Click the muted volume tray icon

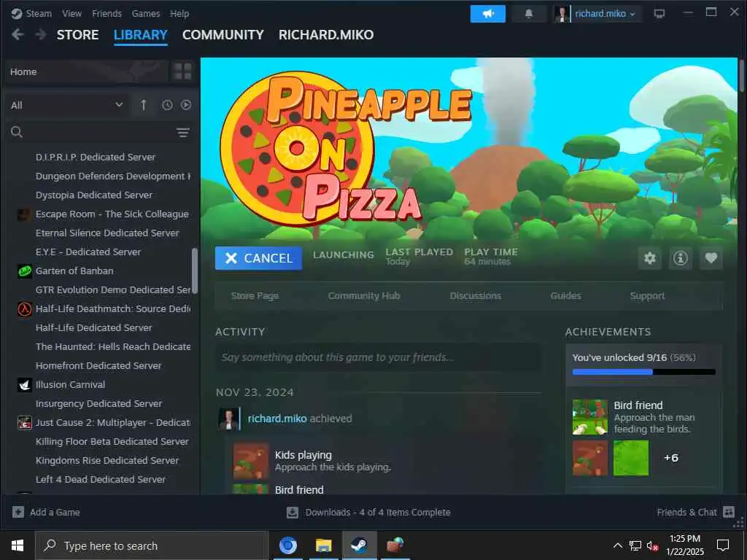click(x=652, y=545)
